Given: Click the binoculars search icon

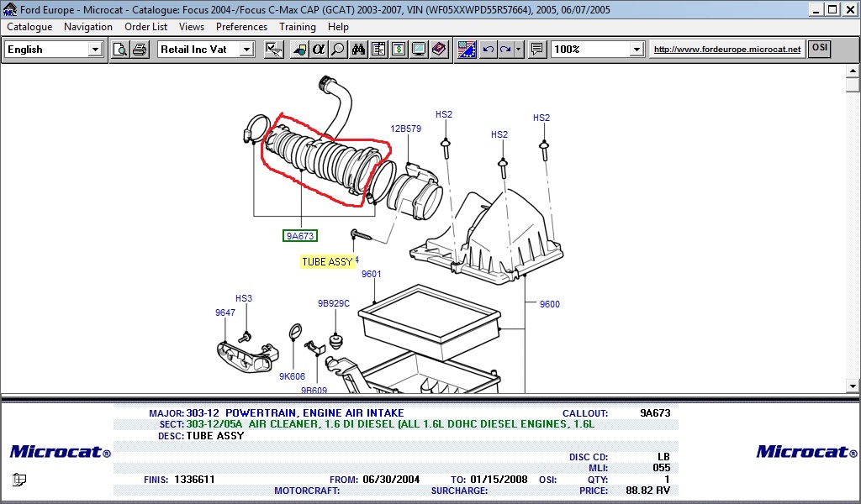Looking at the screenshot, I should (358, 50).
